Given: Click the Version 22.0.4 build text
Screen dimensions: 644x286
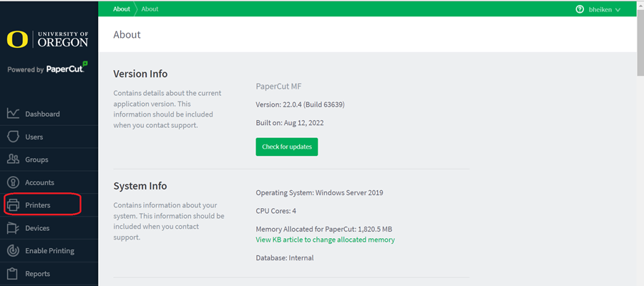Looking at the screenshot, I should tap(301, 104).
